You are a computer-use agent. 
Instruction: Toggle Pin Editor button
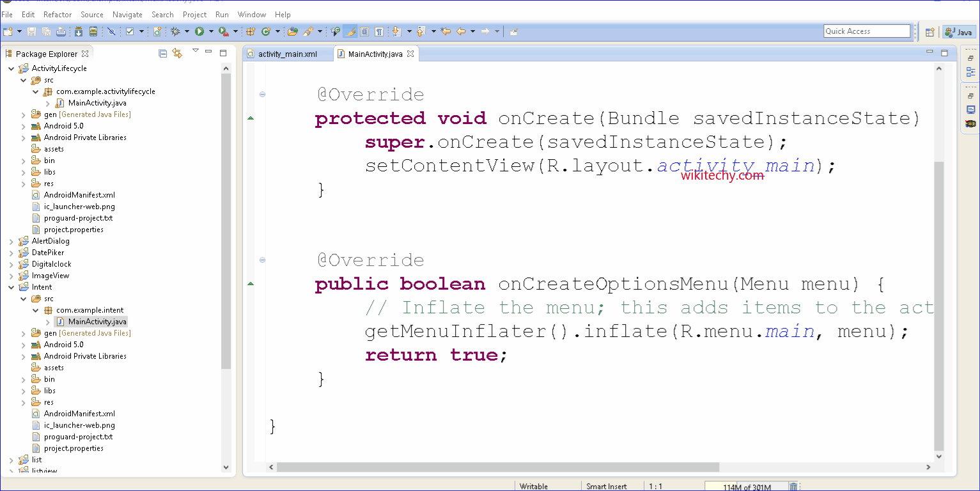pos(513,31)
